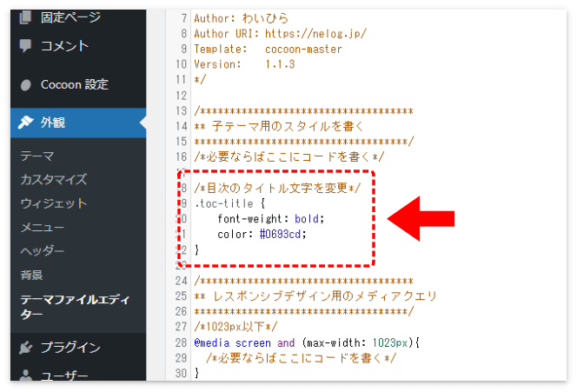Open テーマファイルエディター submenu
Viewport: 577px width, 392px height.
(75, 307)
